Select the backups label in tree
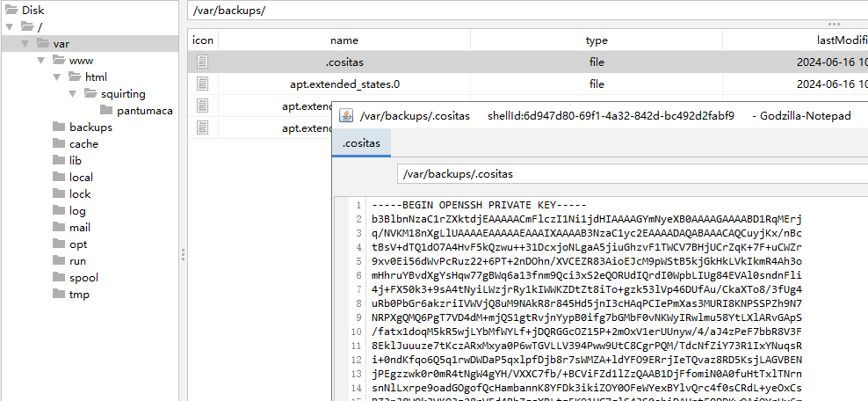This screenshot has width=868, height=401. click(x=90, y=128)
